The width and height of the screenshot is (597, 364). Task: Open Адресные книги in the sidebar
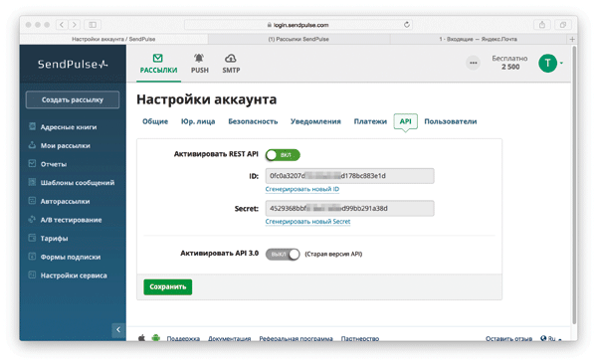69,126
